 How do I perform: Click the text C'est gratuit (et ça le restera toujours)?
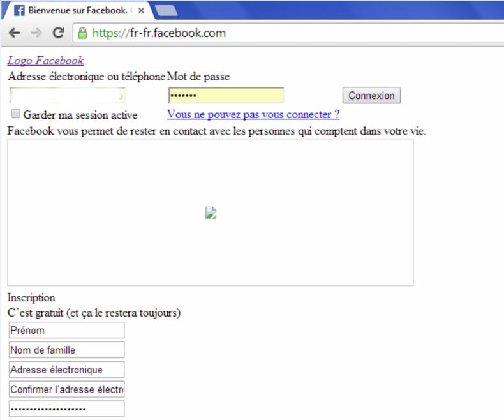[x=94, y=313]
